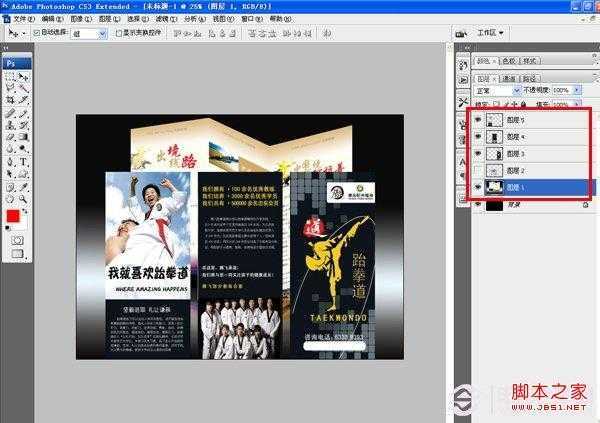Open the 图像 menu
The image size is (600, 423).
coord(81,19)
